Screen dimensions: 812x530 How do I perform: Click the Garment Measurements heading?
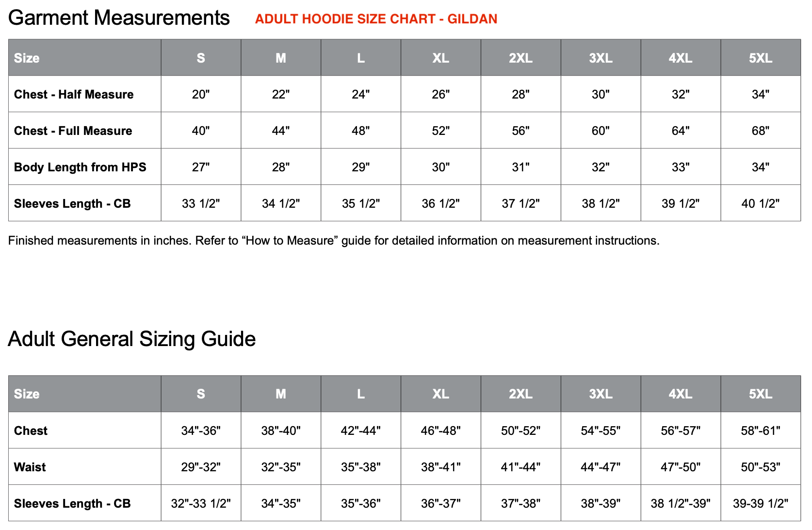click(x=119, y=18)
